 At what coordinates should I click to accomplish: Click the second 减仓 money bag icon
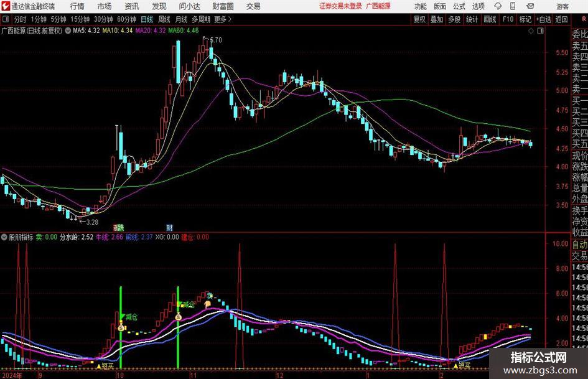point(178,316)
